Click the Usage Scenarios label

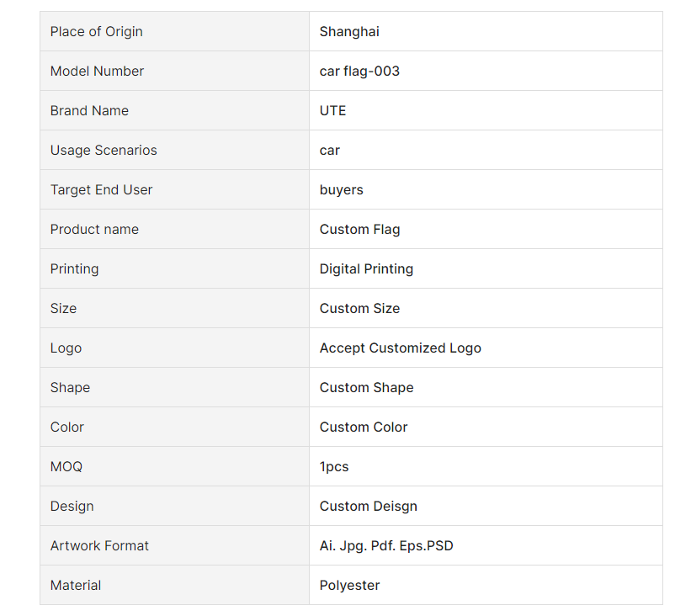pos(104,151)
